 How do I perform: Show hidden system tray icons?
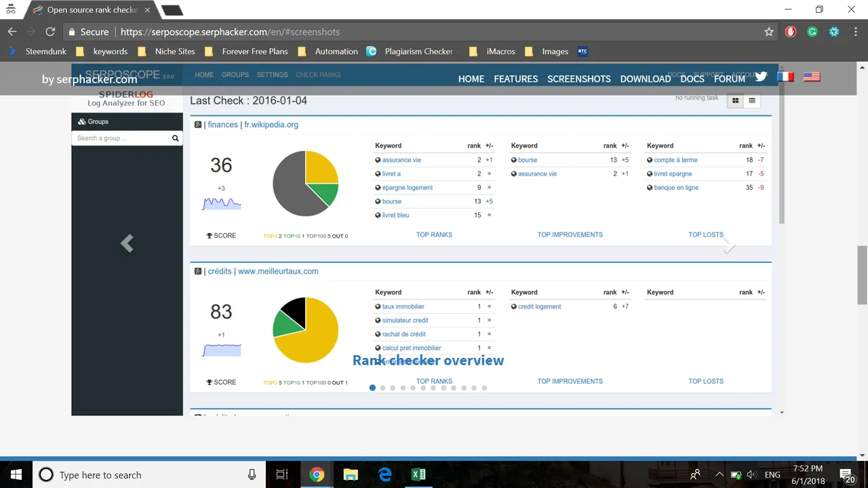pos(719,474)
